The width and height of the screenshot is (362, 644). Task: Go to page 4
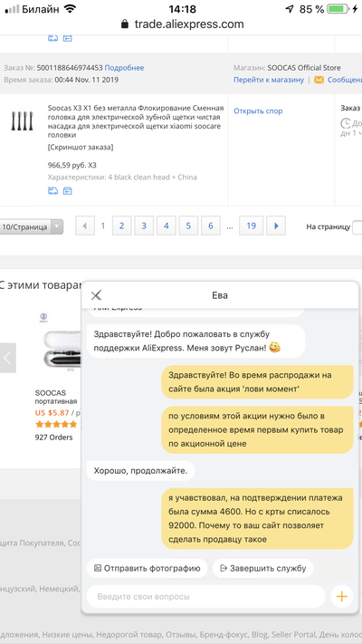point(167,226)
